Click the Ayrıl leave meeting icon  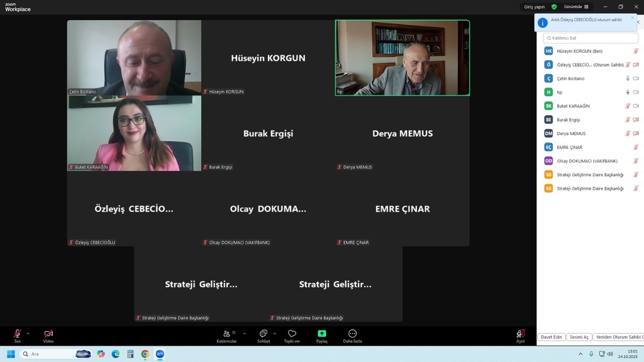coord(520,334)
